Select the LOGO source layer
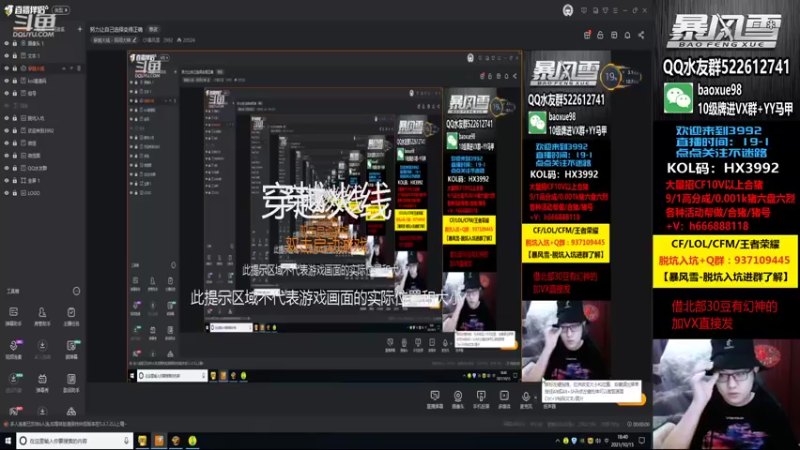 (43, 193)
